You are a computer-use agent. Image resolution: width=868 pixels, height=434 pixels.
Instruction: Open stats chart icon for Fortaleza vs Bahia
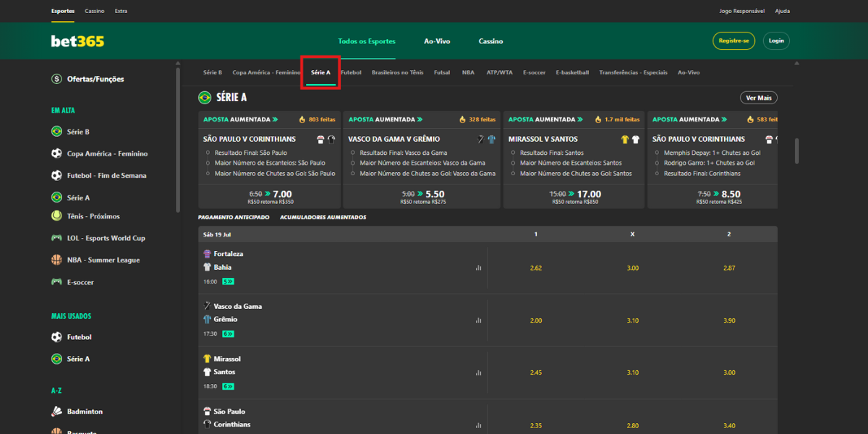click(478, 268)
